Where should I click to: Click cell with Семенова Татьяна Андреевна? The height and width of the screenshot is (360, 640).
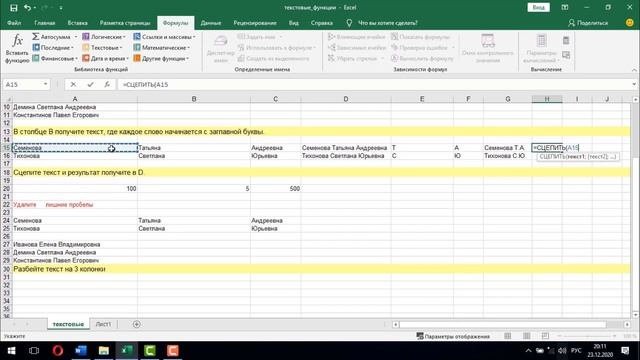[x=346, y=148]
